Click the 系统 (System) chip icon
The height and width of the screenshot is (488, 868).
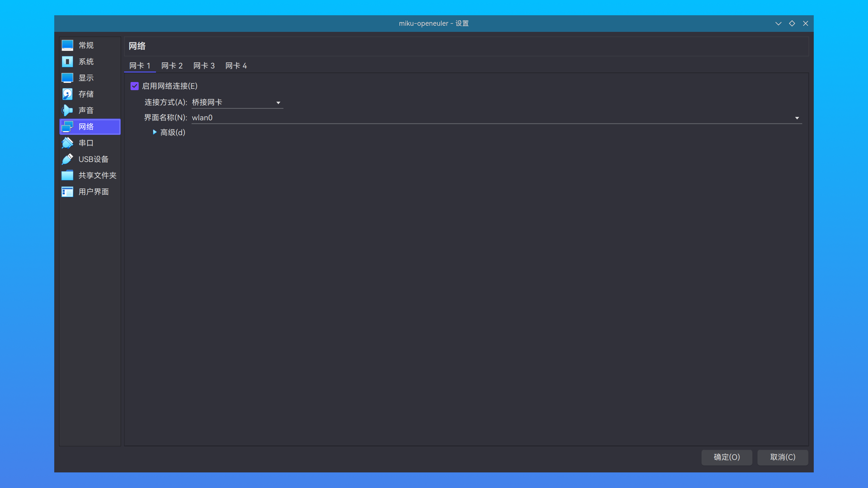coord(67,62)
